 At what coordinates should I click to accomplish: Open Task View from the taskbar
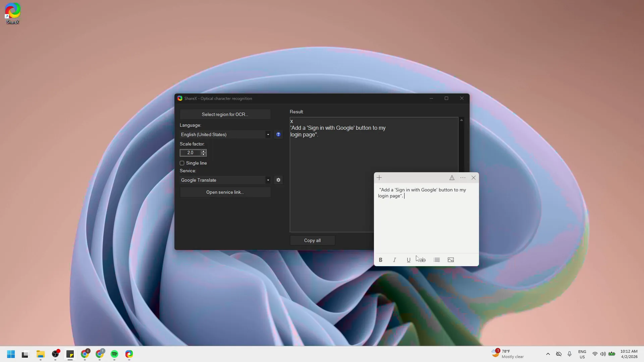25,354
